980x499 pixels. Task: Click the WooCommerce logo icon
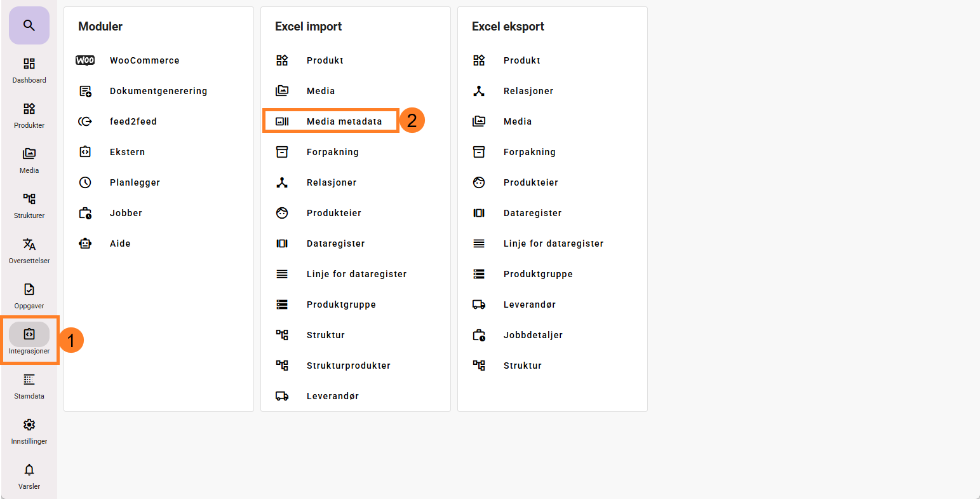[85, 60]
